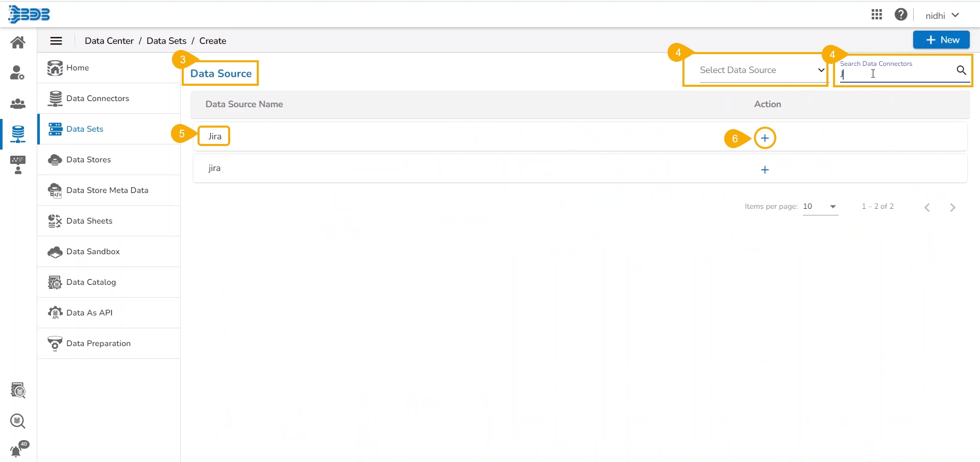The image size is (980, 462).
Task: Open Data Store Meta Data menu item
Action: [x=109, y=190]
